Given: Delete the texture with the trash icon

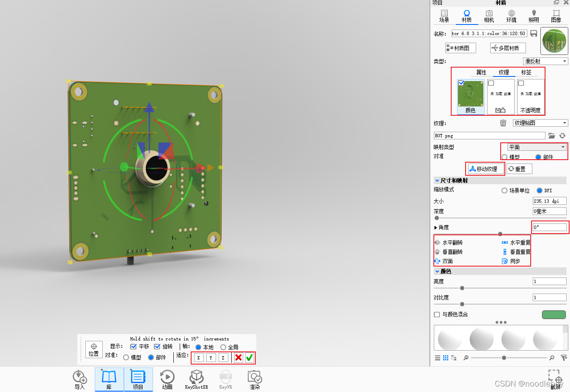Looking at the screenshot, I should pyautogui.click(x=503, y=123).
